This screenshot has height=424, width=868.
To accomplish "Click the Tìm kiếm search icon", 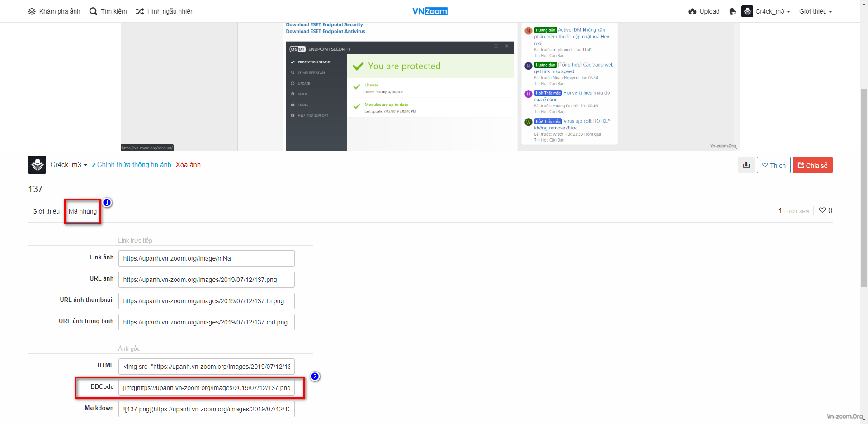I will coord(94,11).
